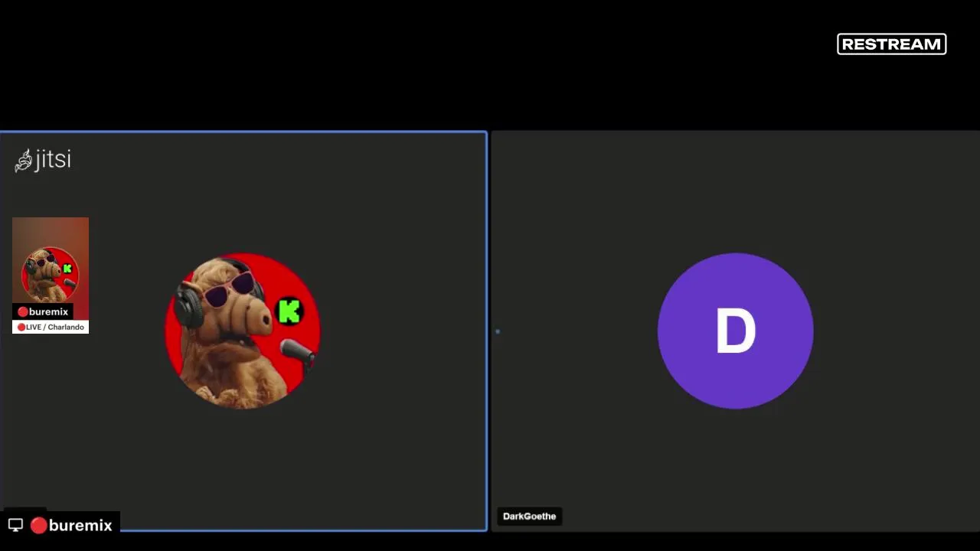Click green K badge on the large avatar
Viewport: 980px width, 551px height.
[x=289, y=311]
